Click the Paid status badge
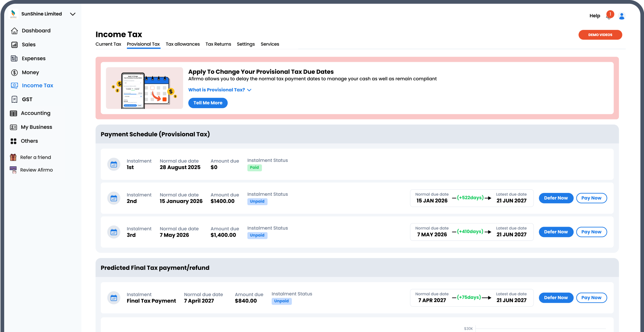The width and height of the screenshot is (644, 332). (x=254, y=167)
